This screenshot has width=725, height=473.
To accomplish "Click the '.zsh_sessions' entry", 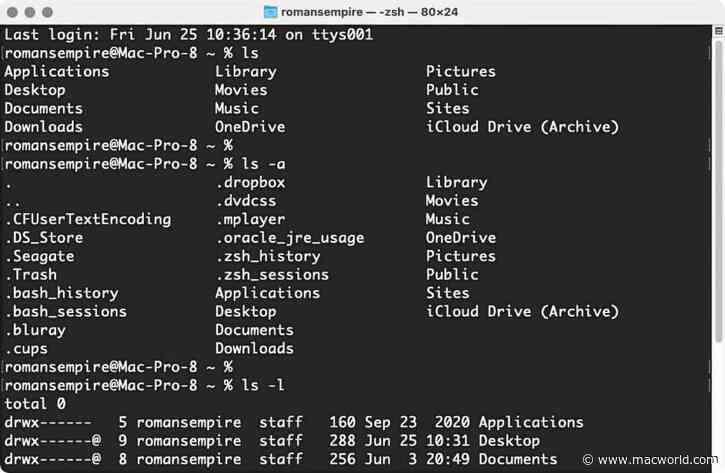I will click(x=272, y=275).
